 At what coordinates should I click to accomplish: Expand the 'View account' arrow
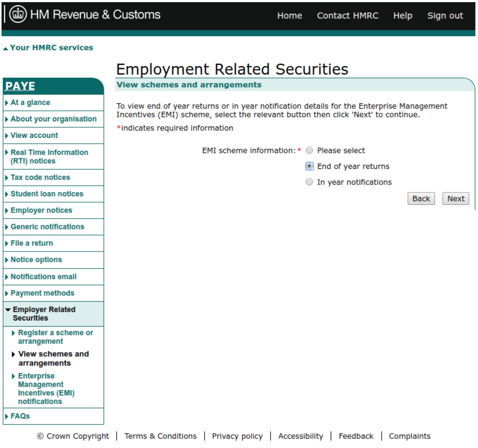(x=7, y=136)
